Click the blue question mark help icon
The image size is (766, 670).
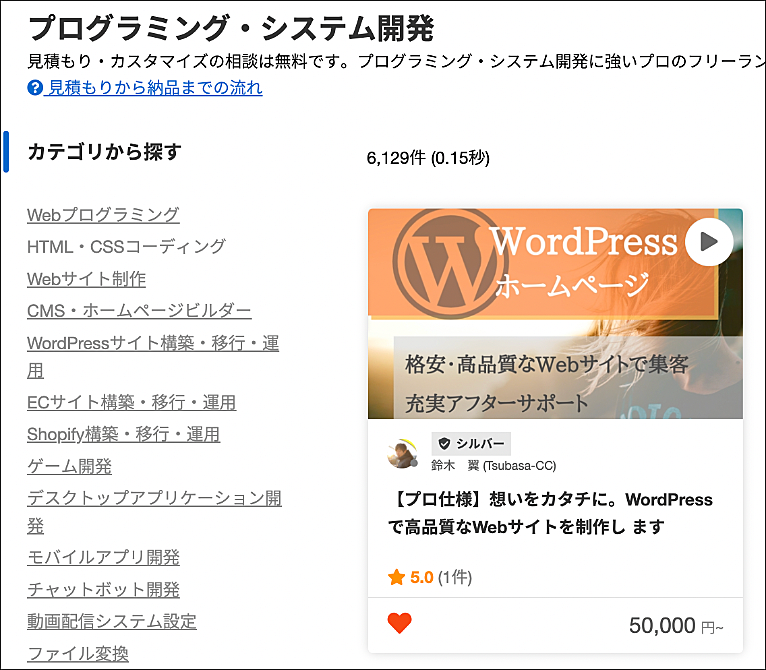coord(35,88)
